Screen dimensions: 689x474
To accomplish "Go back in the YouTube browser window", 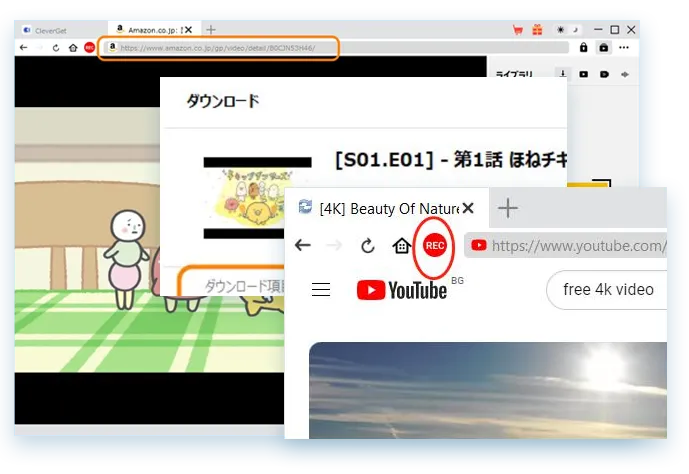I will [303, 245].
